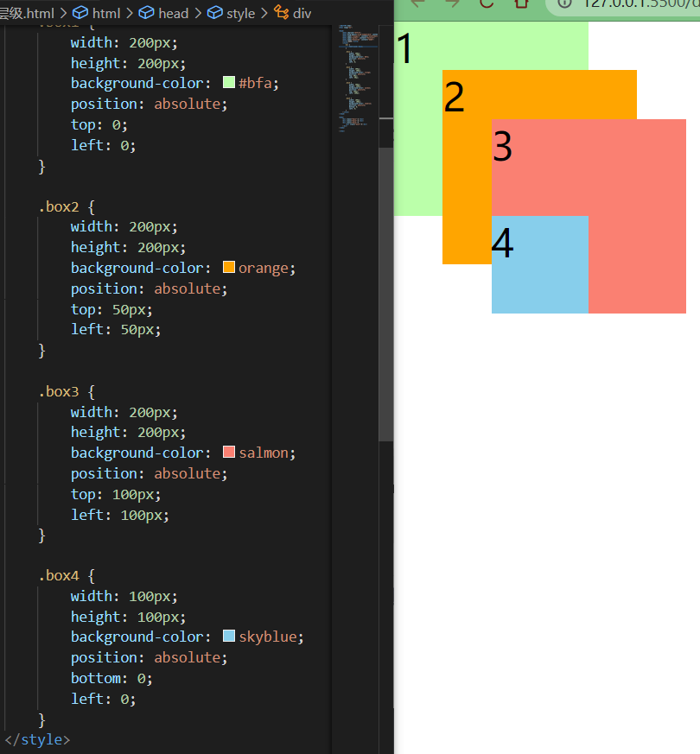This screenshot has width=700, height=754.
Task: Select 层级.html in the breadcrumb path
Action: [x=26, y=12]
